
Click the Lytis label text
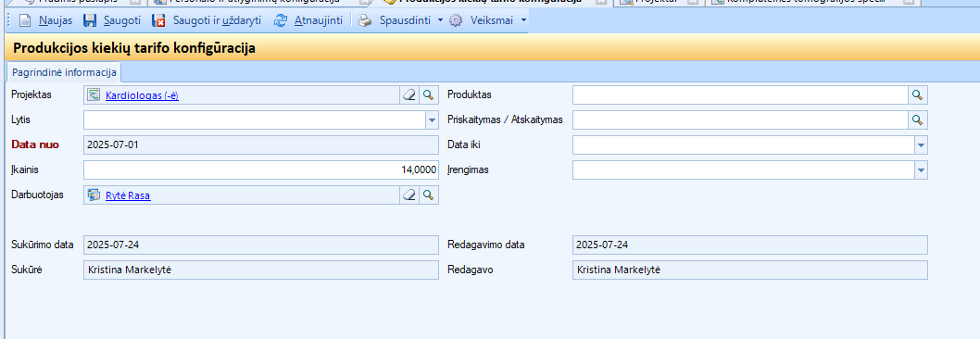[x=20, y=120]
